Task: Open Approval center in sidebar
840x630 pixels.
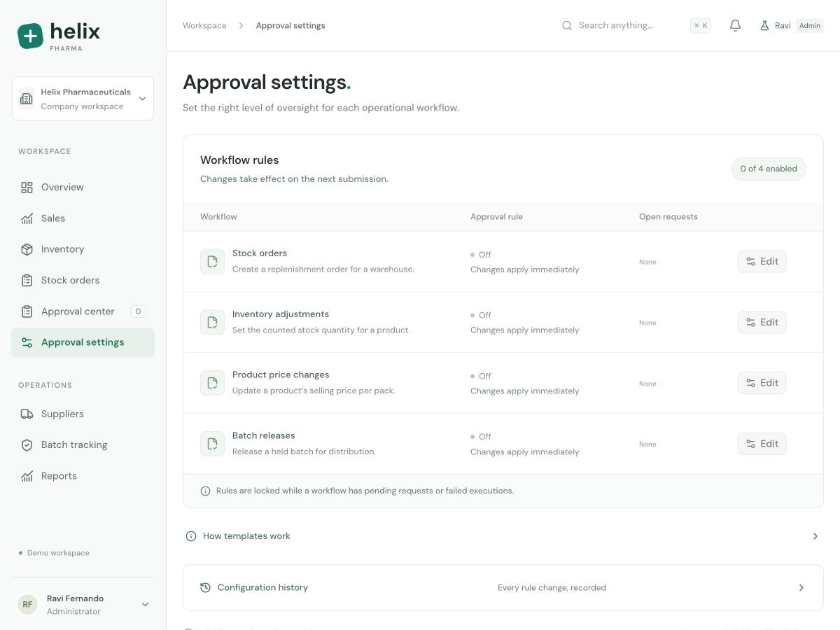Action: pos(83,311)
